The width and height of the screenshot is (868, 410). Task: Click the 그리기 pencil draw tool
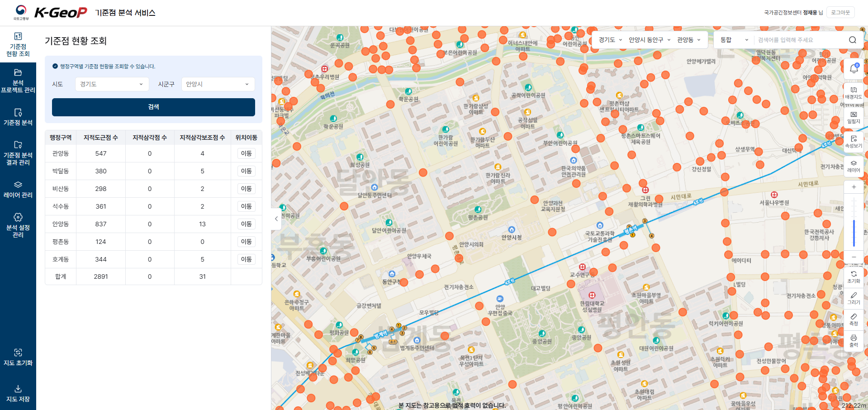pyautogui.click(x=854, y=298)
